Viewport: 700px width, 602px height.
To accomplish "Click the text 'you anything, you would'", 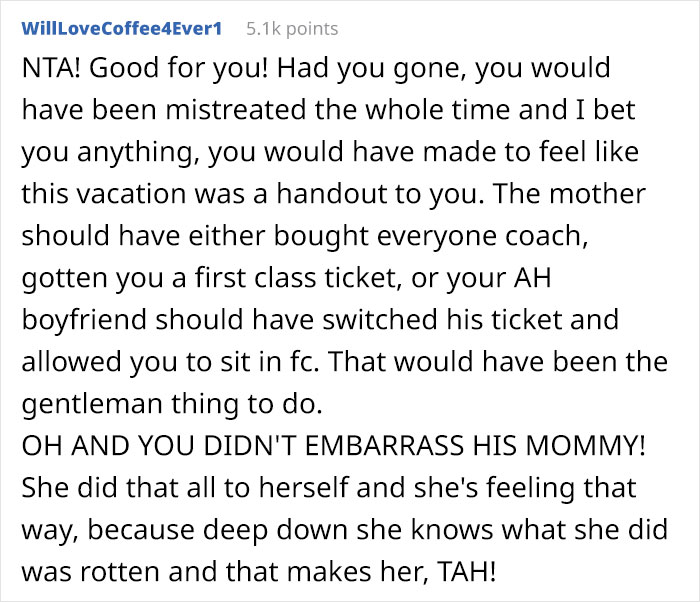I will click(183, 153).
